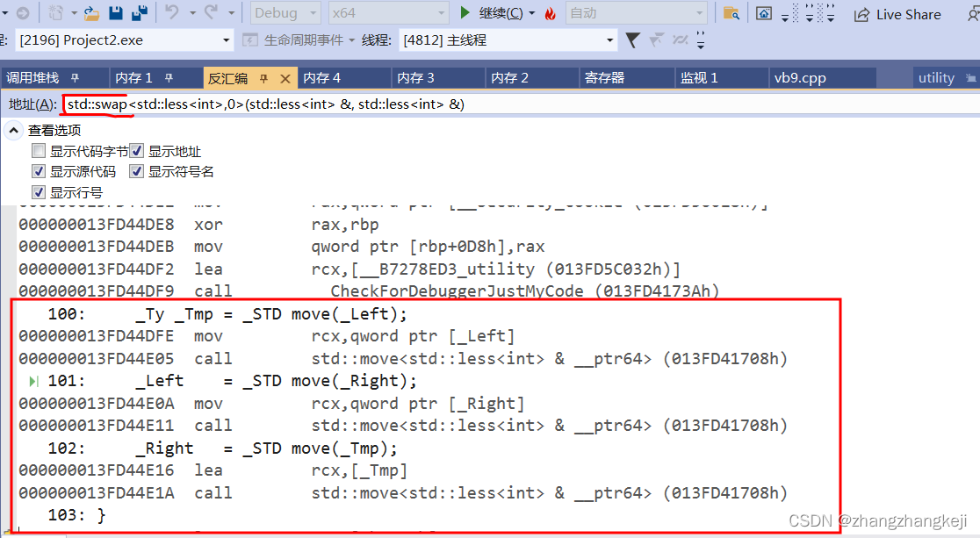This screenshot has height=538, width=980.
Task: Open debug toolbar overflow options arrow
Action: coord(701,40)
